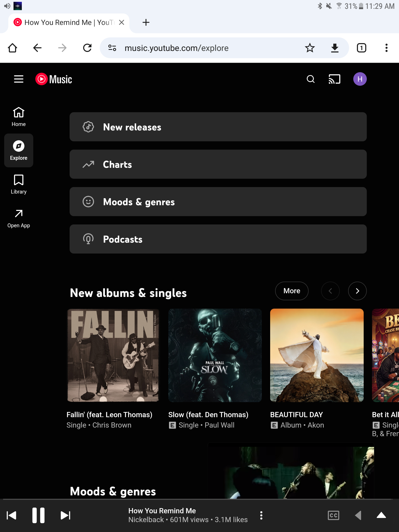Go back in the browser
This screenshot has width=399, height=532.
tap(37, 48)
